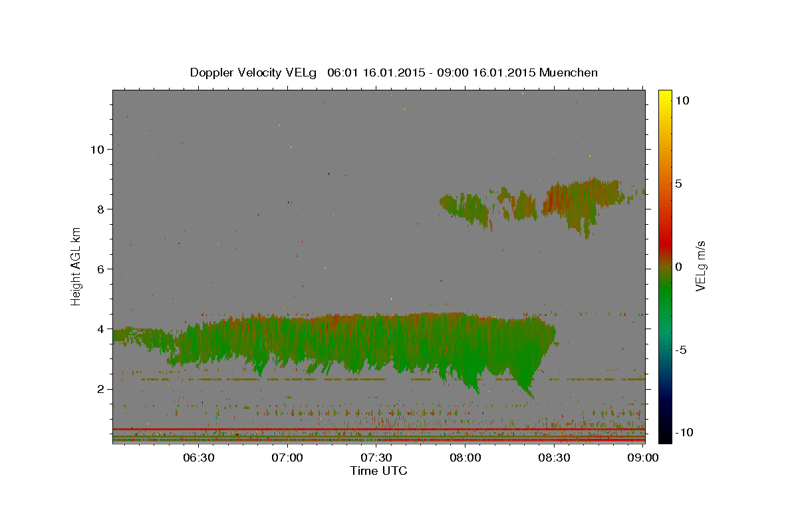Click the 08:30 time tick label
798x532 pixels.
554,458
